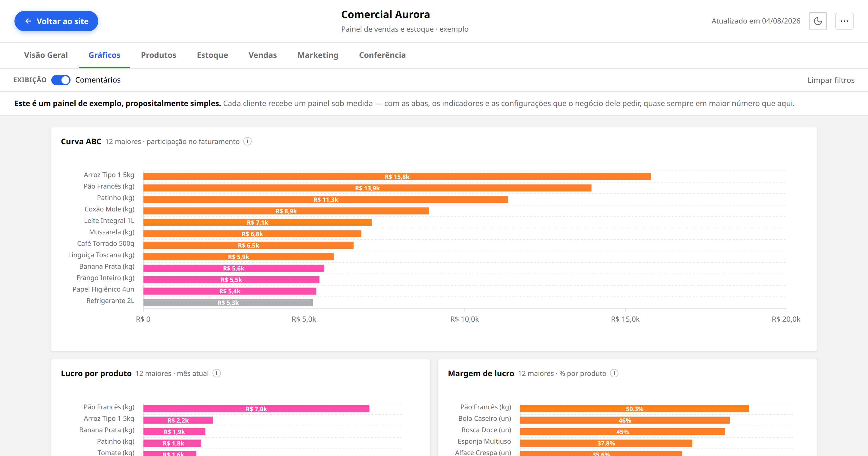Click the Bolo Caseiro 46% margin bar

(625, 420)
